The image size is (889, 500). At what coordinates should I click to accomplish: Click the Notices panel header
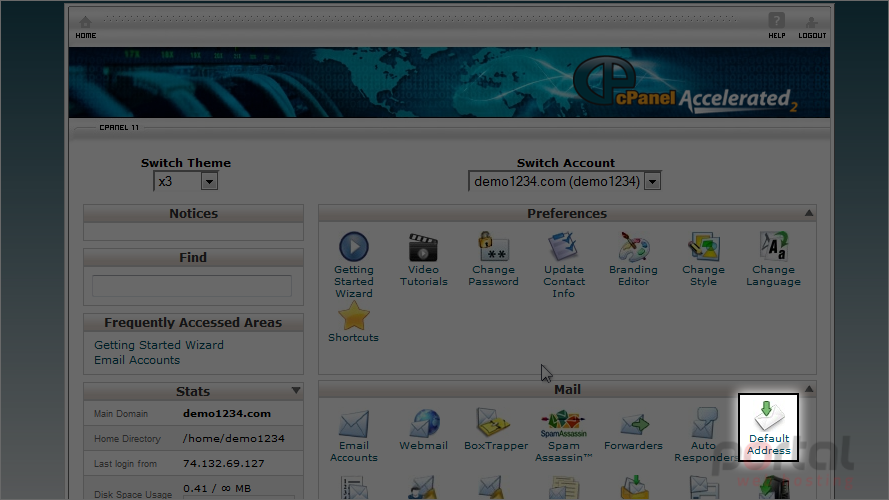[193, 214]
